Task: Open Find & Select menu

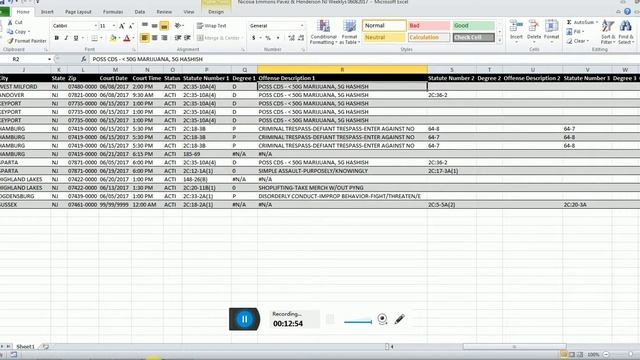Action: tap(625, 32)
